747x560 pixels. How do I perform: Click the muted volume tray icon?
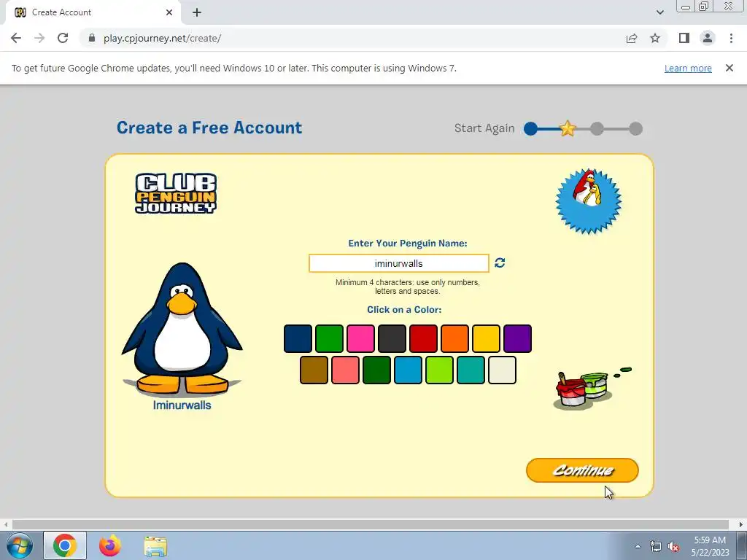(x=673, y=546)
